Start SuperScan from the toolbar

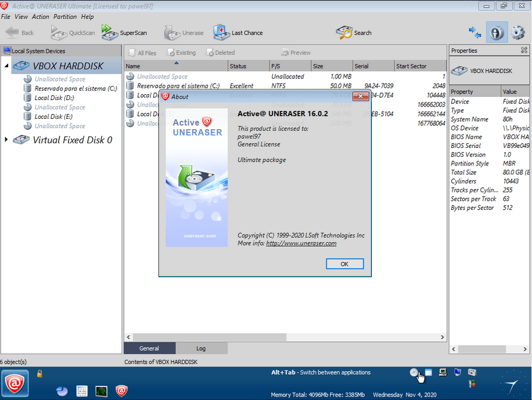[x=124, y=33]
